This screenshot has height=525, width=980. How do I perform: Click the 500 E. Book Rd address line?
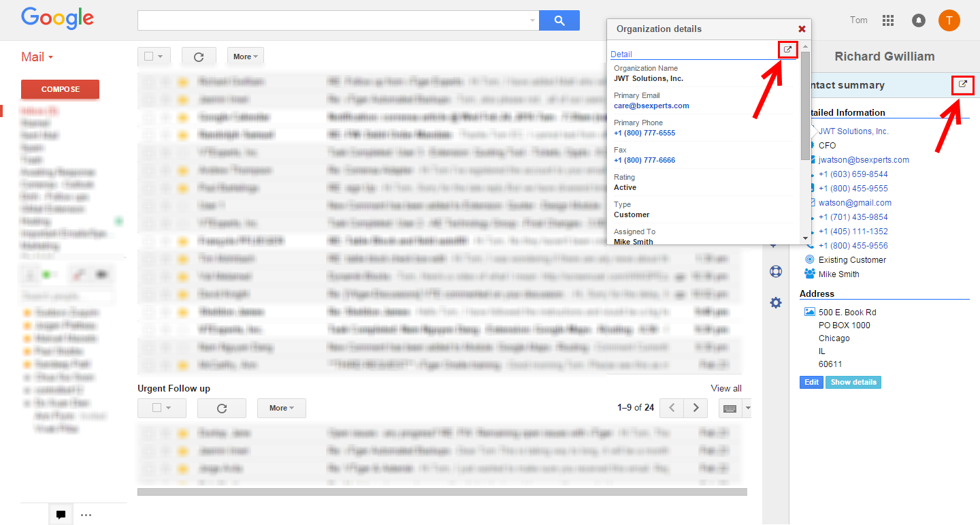point(847,312)
